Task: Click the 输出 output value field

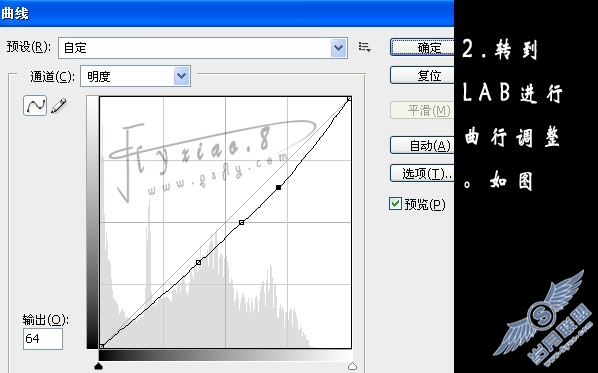Action: pyautogui.click(x=43, y=339)
